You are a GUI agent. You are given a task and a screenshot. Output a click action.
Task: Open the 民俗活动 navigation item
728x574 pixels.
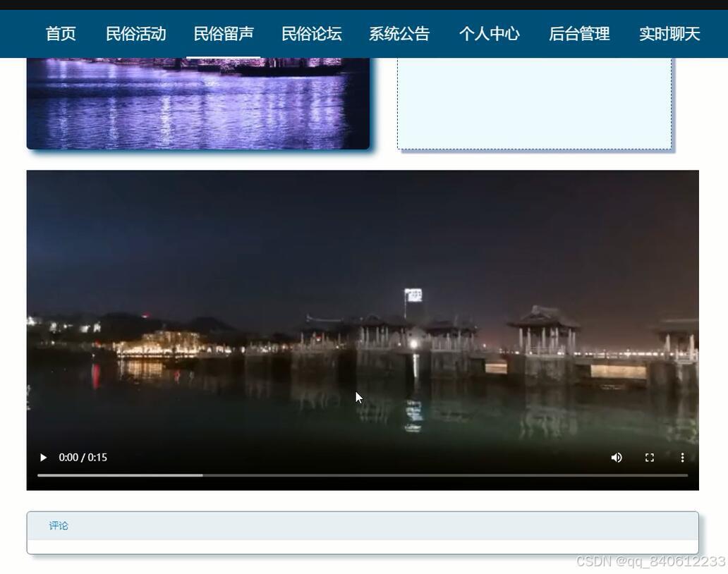(135, 34)
